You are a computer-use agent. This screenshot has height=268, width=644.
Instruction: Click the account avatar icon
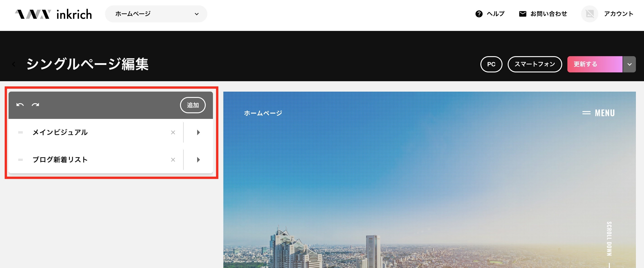pyautogui.click(x=589, y=14)
